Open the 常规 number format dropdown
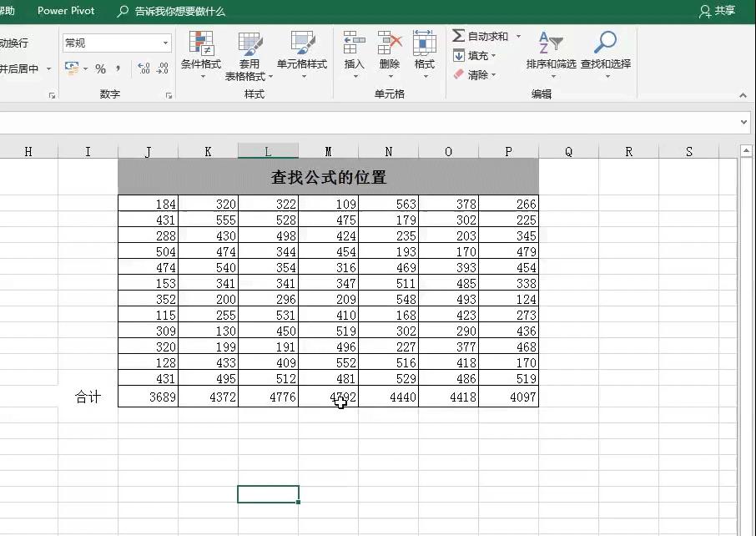This screenshot has width=756, height=536. coord(165,43)
